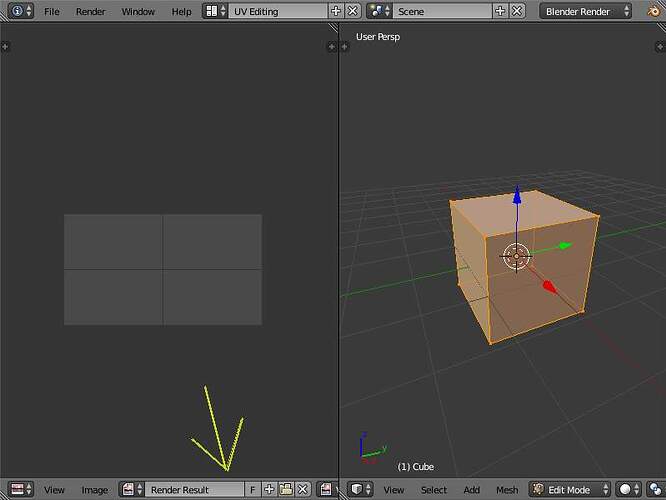
Task: Click the red X-axis manipulator arrow
Action: click(x=550, y=286)
